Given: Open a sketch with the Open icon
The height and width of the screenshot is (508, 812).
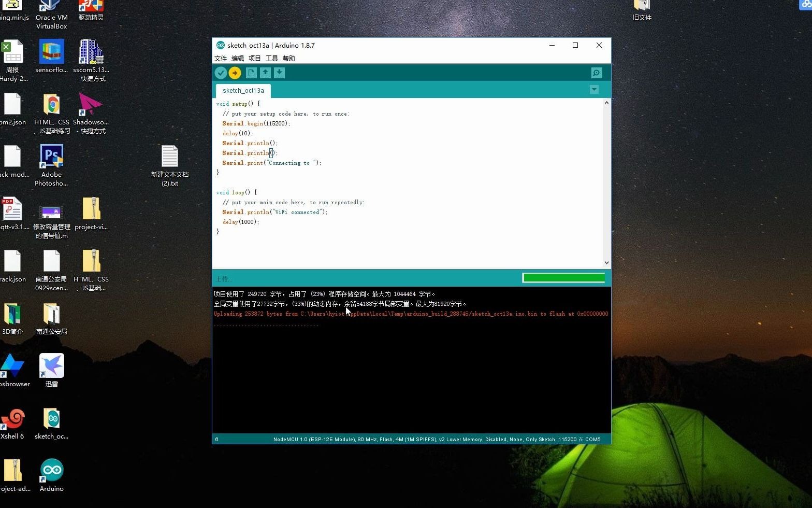Looking at the screenshot, I should pyautogui.click(x=265, y=73).
